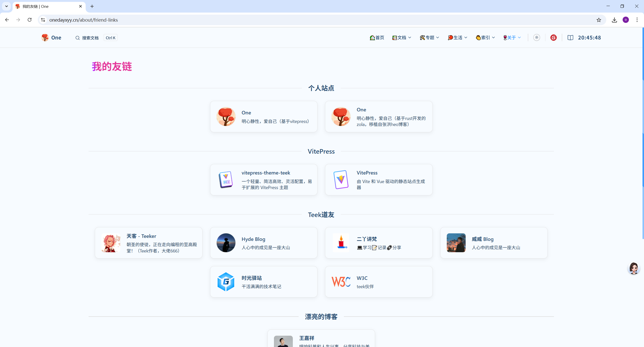Open the 索引 navigation menu
Screen dimensions: 644x347
[x=485, y=38]
